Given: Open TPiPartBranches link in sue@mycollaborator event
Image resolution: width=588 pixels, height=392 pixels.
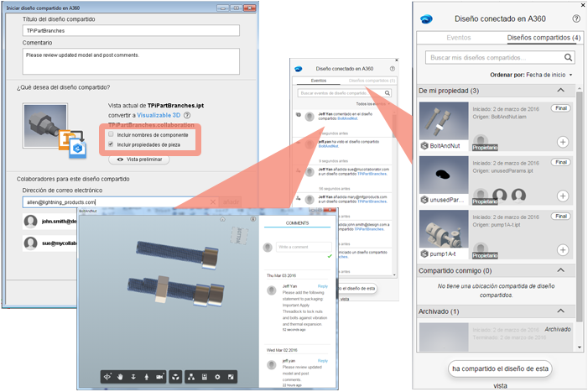Looking at the screenshot, I should pyautogui.click(x=372, y=174).
